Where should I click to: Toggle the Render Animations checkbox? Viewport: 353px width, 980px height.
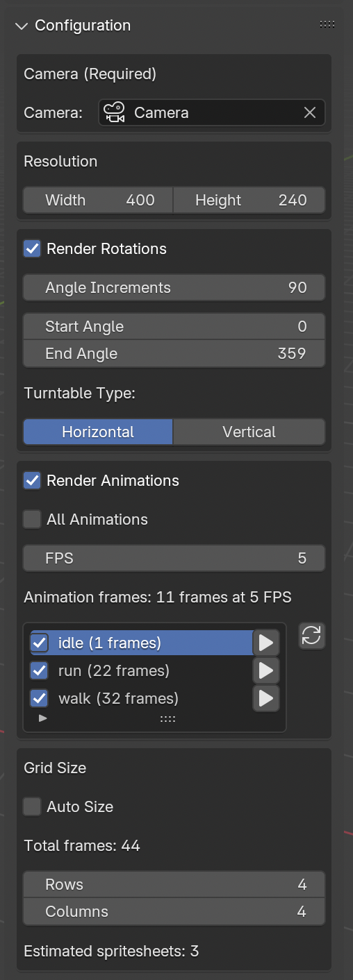32,480
